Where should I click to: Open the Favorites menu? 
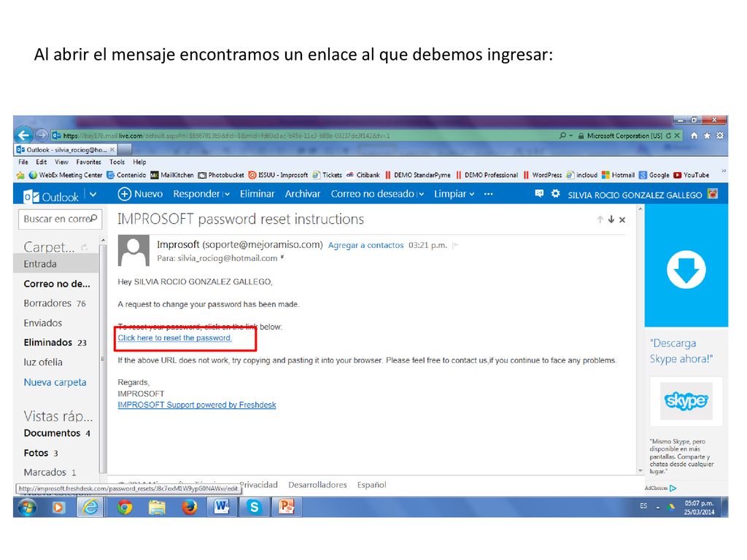[88, 162]
